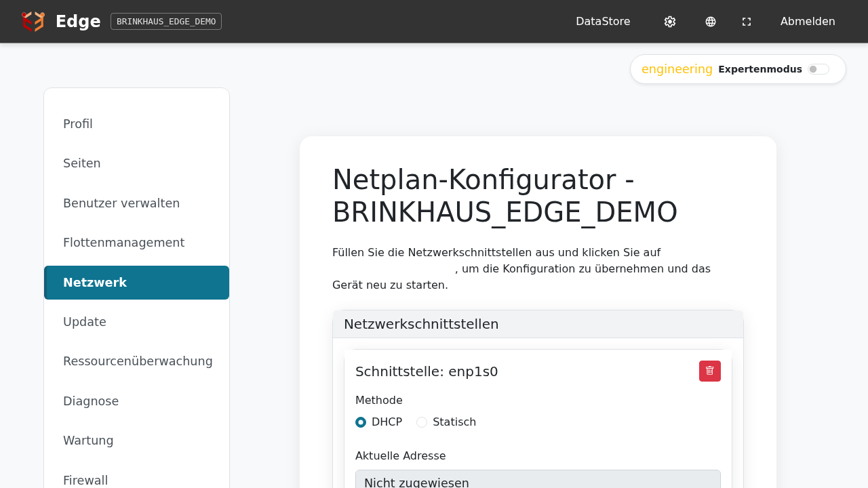This screenshot has width=868, height=488.
Task: Enable the Expertenmodus switch
Action: tap(818, 69)
